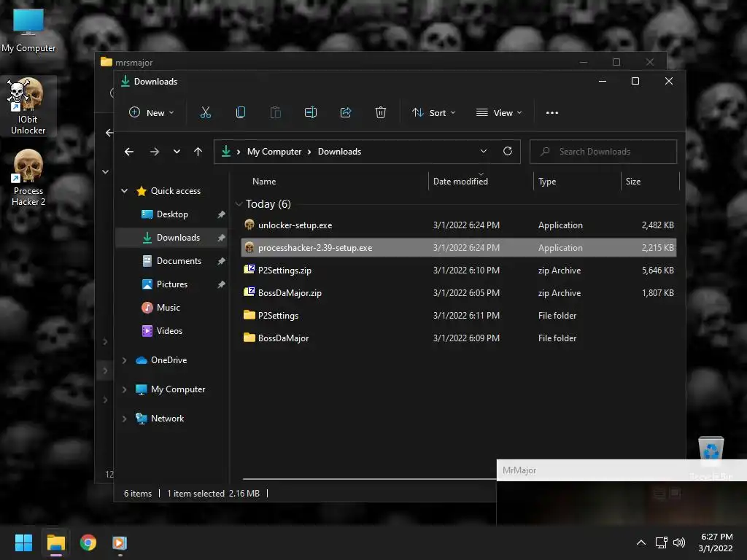Select unlocker-setup.exe file
747x560 pixels.
click(458, 225)
